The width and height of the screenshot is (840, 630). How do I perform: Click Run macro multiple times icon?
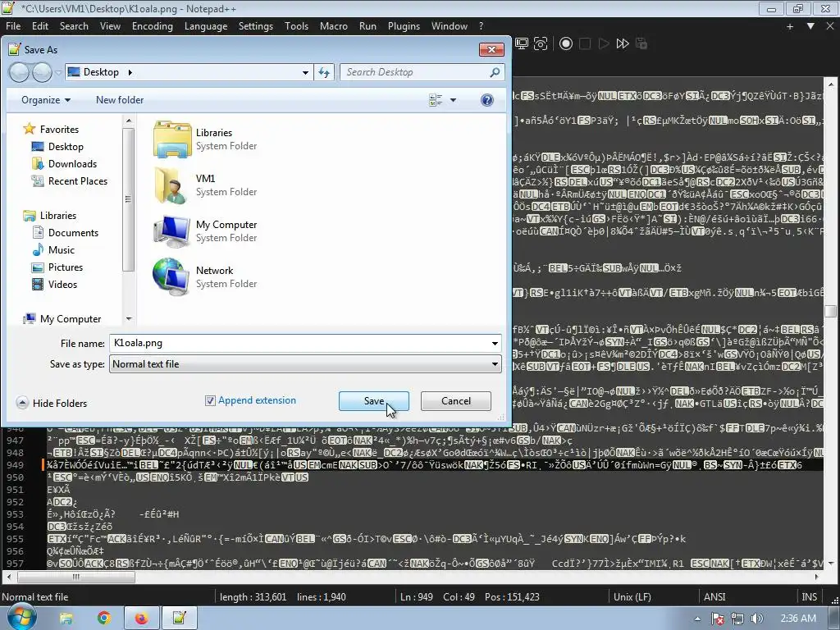[x=623, y=44]
